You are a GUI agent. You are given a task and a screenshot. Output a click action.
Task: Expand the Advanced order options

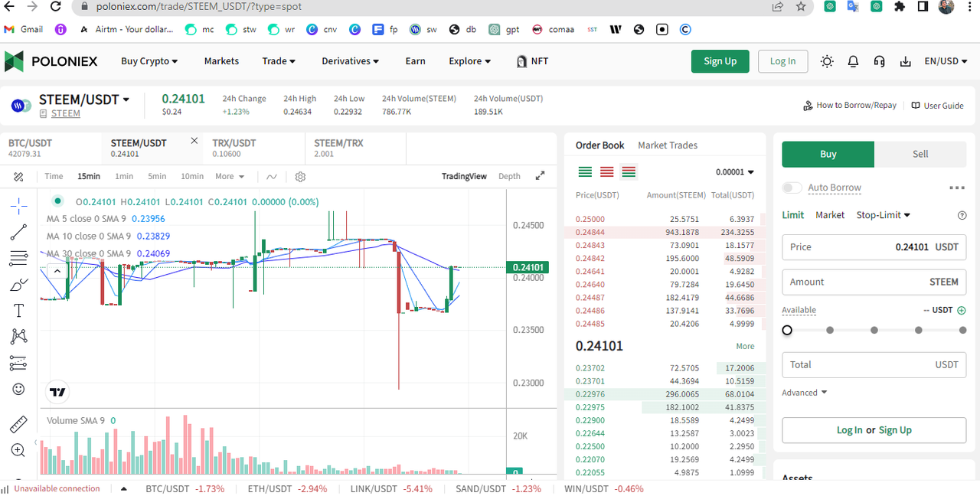coord(805,393)
